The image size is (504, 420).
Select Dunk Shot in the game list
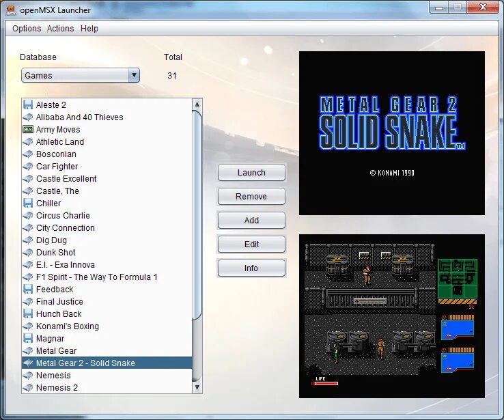(55, 252)
